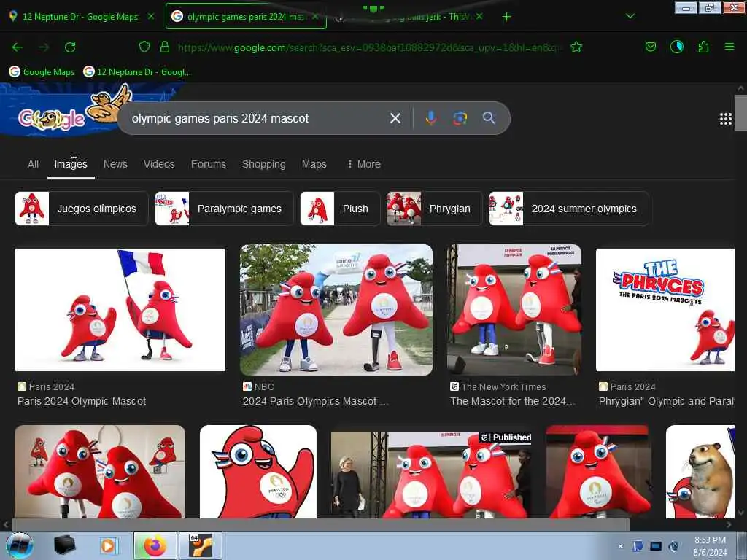Click the vertical page scrollbar
The width and height of the screenshot is (747, 560).
(x=740, y=112)
